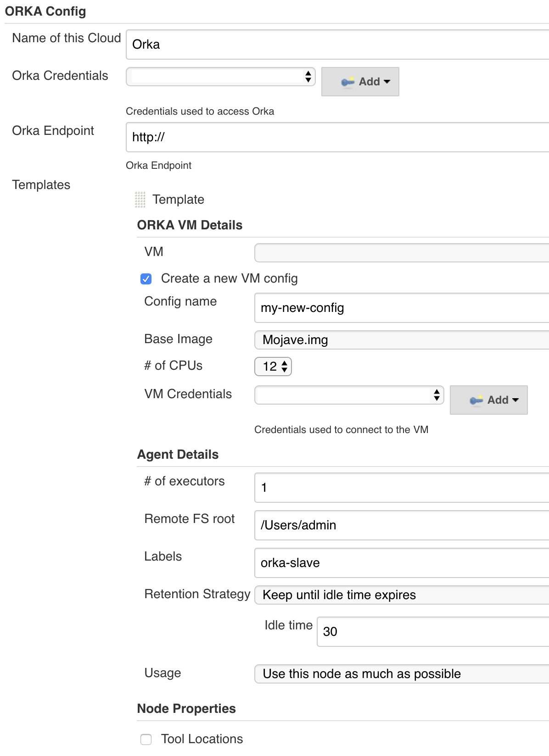This screenshot has height=756, width=549.
Task: Open the VM Credentials dropdown
Action: pos(349,395)
